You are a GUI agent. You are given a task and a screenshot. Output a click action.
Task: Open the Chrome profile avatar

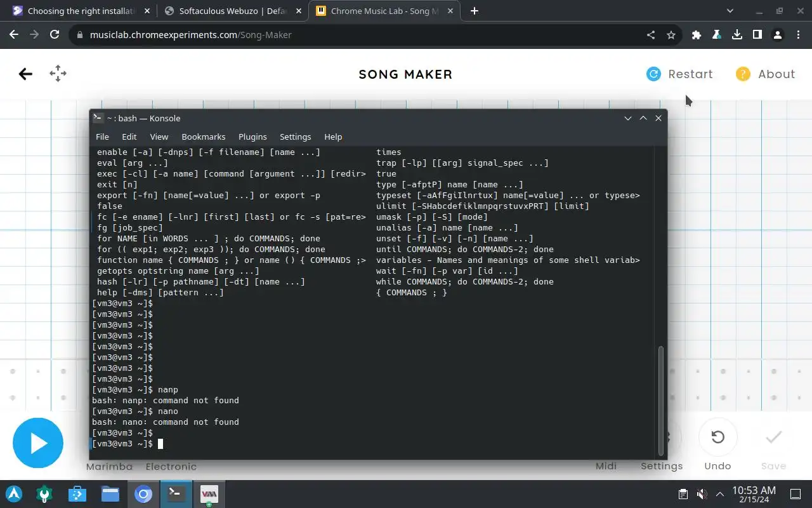tap(778, 35)
